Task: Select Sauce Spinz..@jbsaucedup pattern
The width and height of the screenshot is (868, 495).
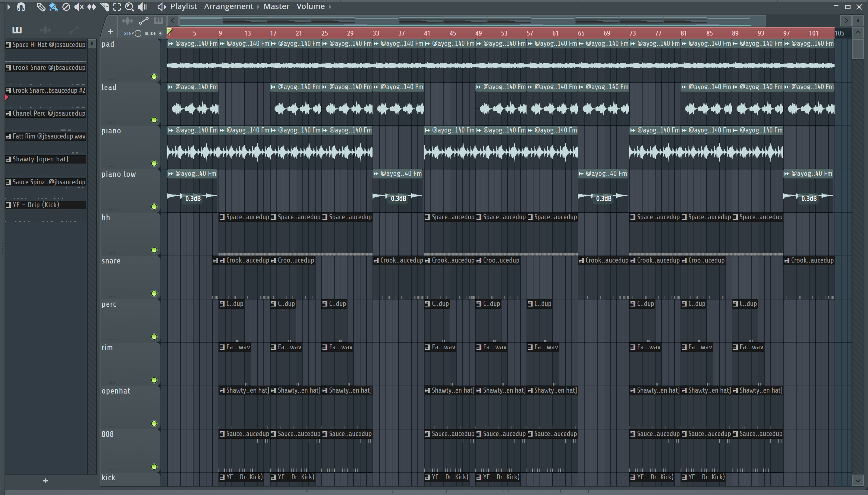Action: [x=46, y=182]
